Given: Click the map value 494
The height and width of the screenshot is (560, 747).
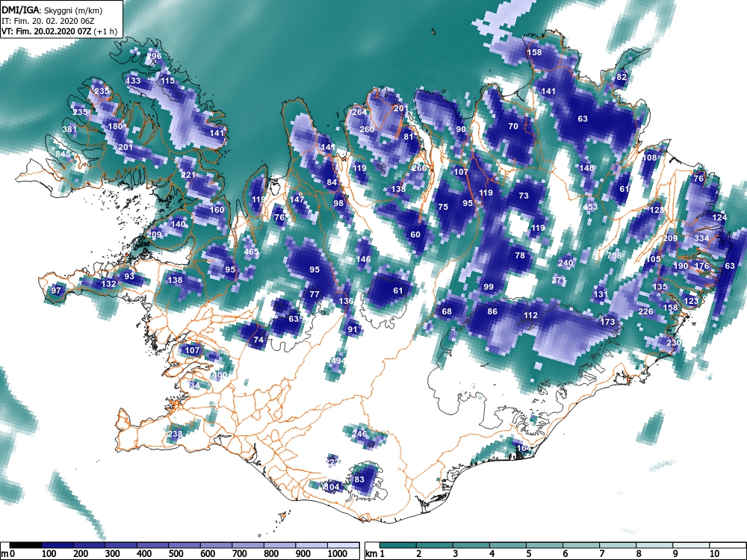Looking at the screenshot, I should tap(338, 361).
